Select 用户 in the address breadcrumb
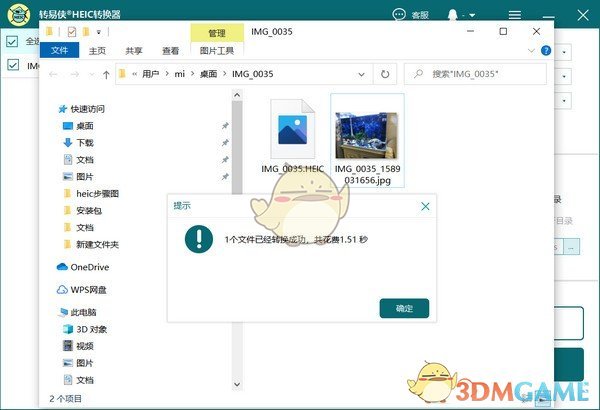The height and width of the screenshot is (410, 600). pyautogui.click(x=150, y=74)
